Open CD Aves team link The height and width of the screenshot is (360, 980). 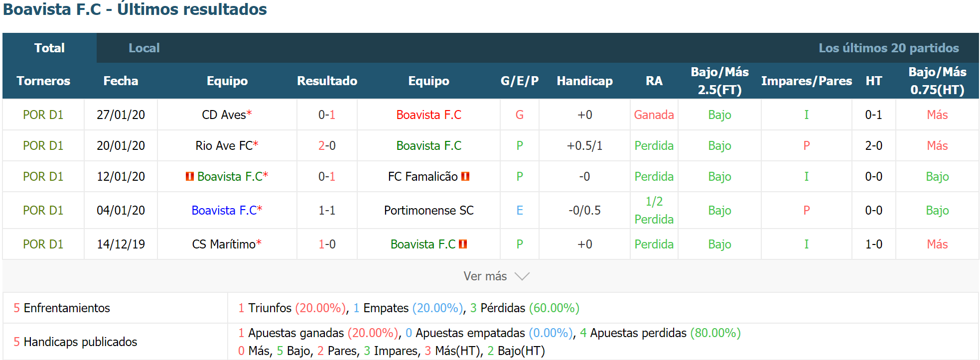tap(224, 115)
